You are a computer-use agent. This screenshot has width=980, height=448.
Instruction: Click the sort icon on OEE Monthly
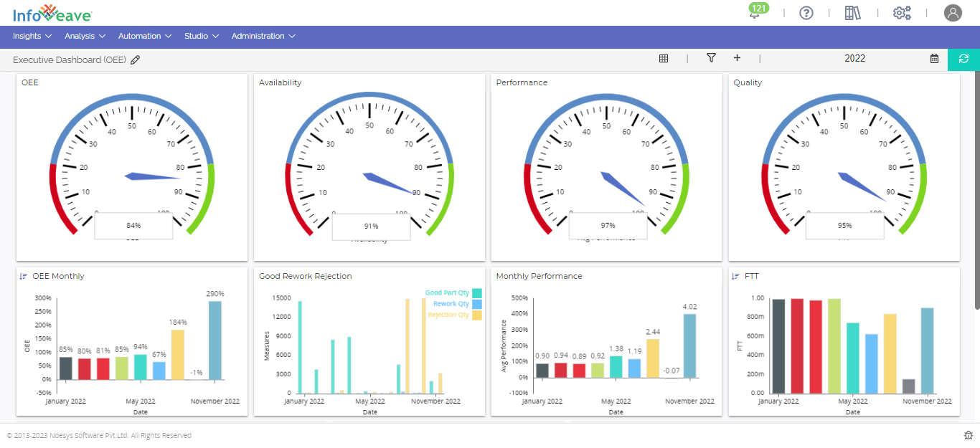(24, 276)
